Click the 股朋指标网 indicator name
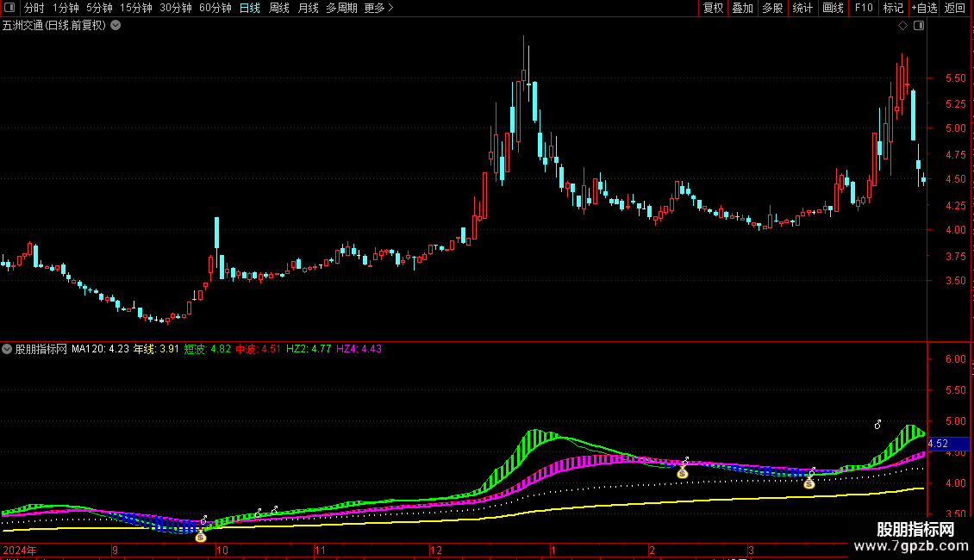974x560 pixels. [41, 349]
